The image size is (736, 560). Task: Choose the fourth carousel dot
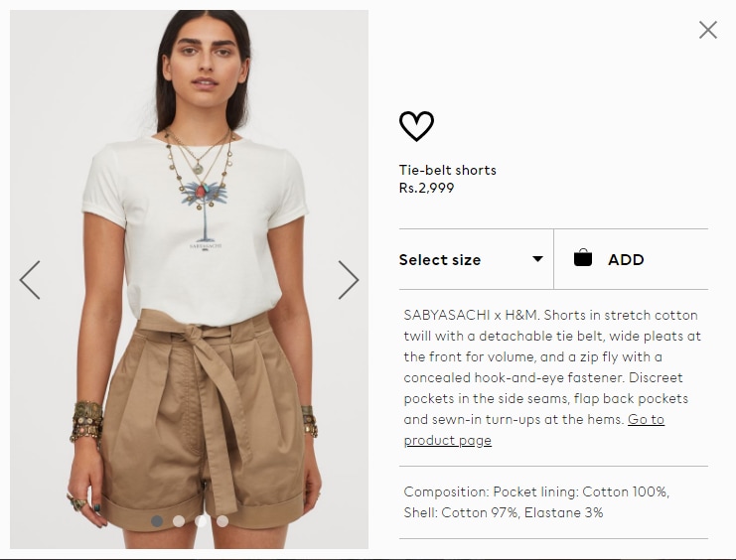click(222, 521)
